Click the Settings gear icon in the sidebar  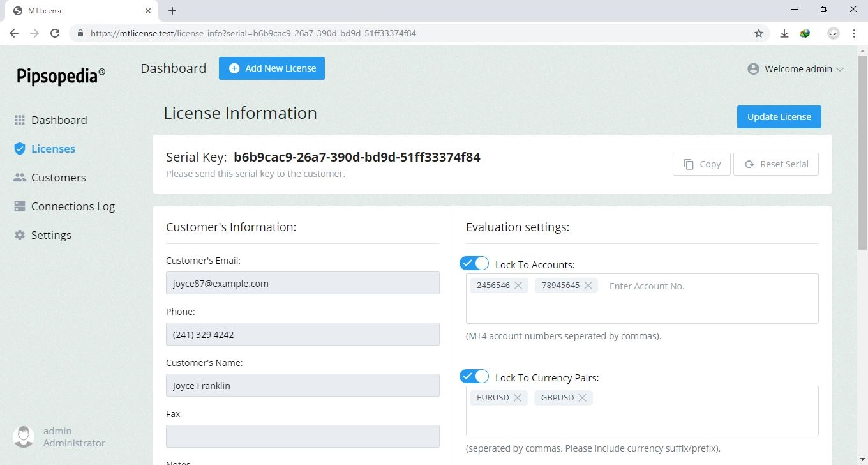click(19, 235)
